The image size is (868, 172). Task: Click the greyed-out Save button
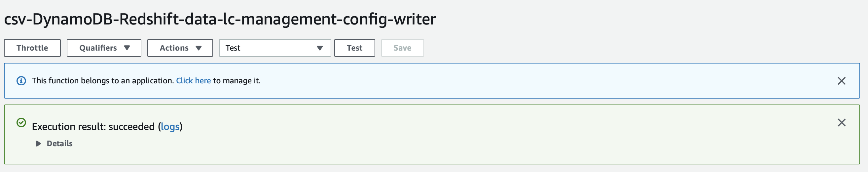[x=402, y=48]
